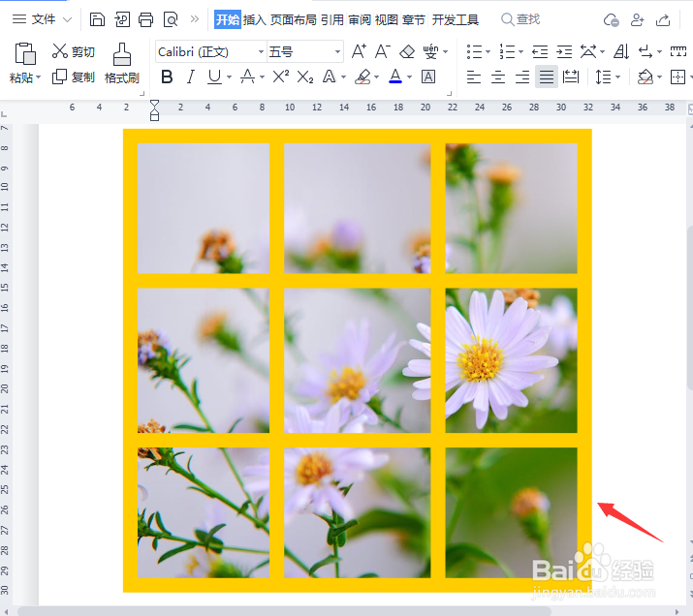The height and width of the screenshot is (616, 693).
Task: Apply paragraph shading fill icon
Action: click(x=646, y=77)
